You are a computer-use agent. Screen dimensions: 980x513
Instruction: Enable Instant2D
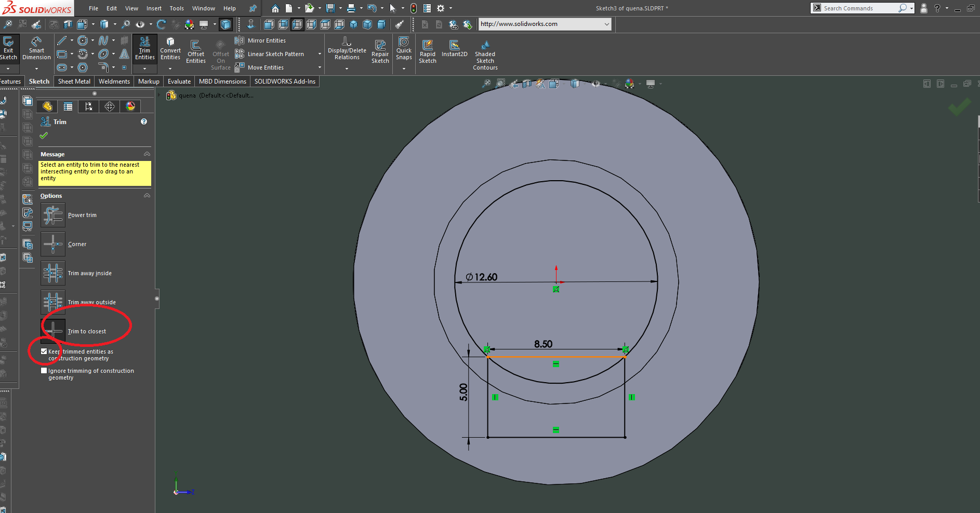[455, 48]
